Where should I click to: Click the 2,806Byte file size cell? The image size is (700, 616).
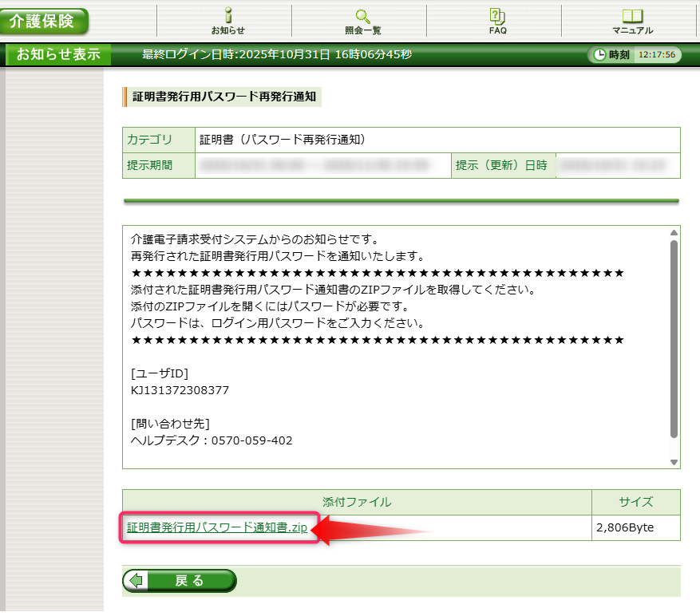625,528
